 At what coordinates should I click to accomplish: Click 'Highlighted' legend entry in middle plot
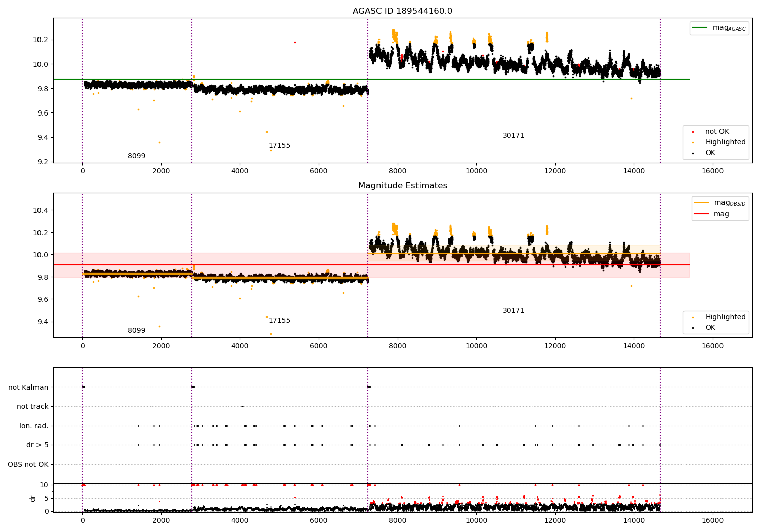[719, 317]
